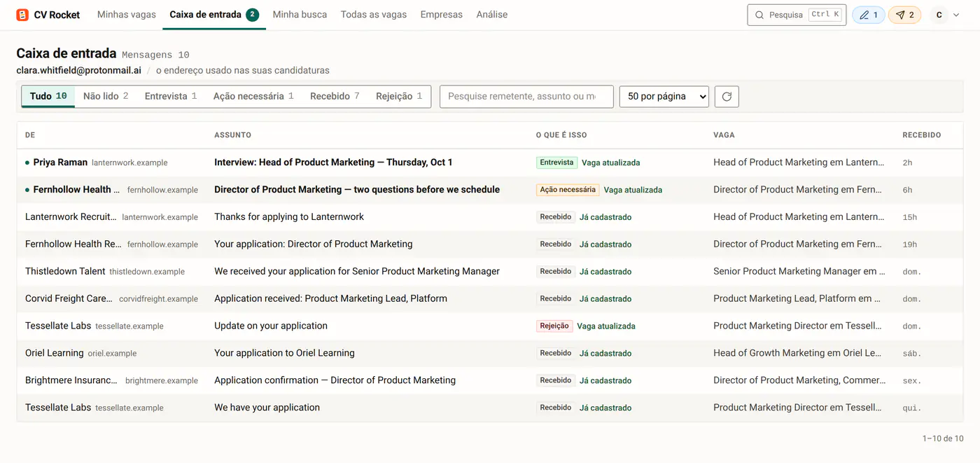Click Já cadastrado in the Oriel Learning row
Viewport: 980px width, 463px height.
[605, 353]
